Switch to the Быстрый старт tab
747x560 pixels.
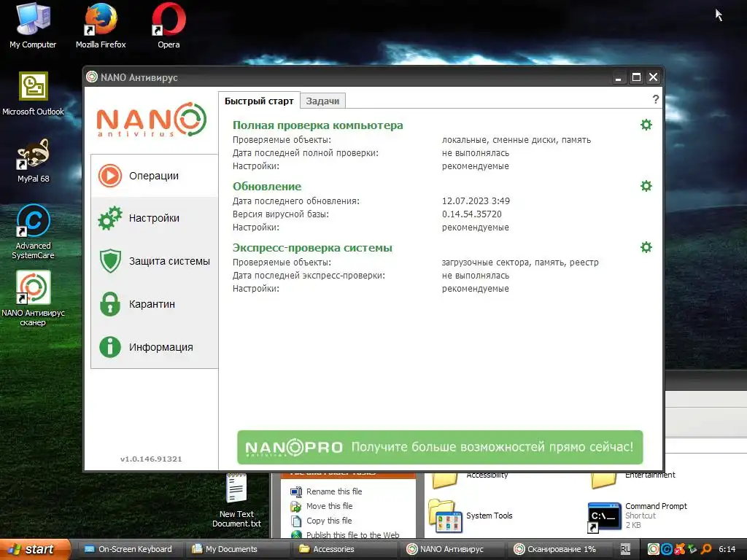coord(259,101)
